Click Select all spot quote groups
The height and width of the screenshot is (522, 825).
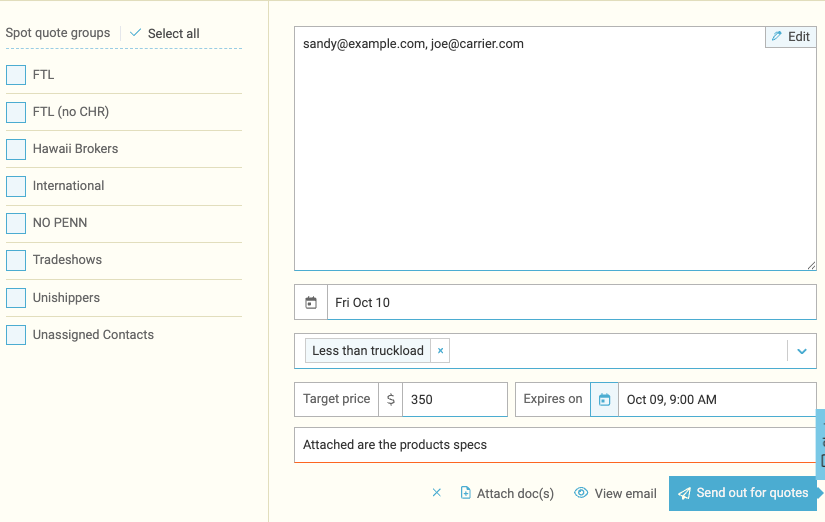[165, 33]
